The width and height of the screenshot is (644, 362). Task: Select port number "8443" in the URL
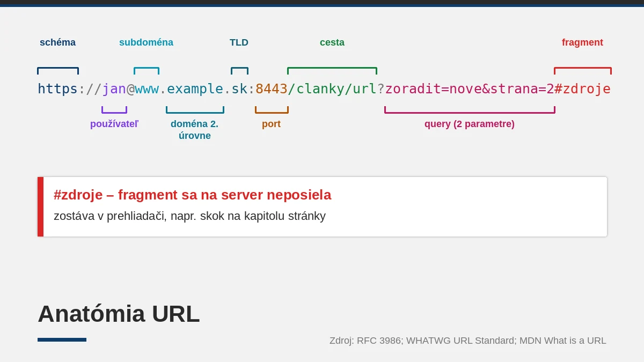coord(272,89)
